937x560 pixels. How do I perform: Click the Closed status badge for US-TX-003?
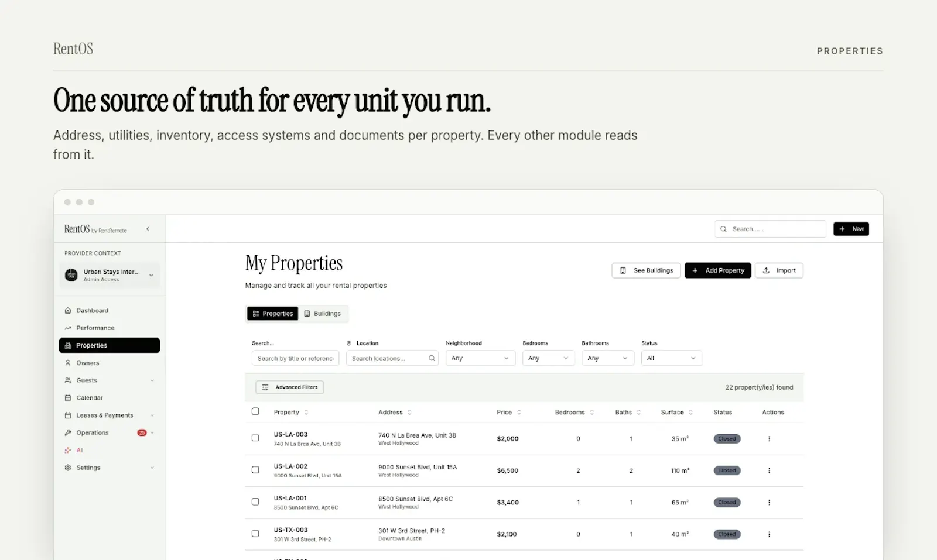coord(727,534)
